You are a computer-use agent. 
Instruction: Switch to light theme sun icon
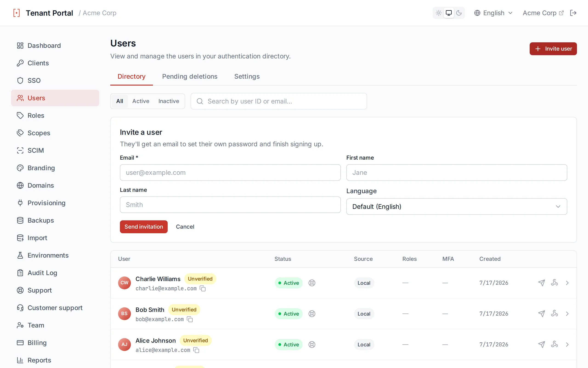click(438, 13)
